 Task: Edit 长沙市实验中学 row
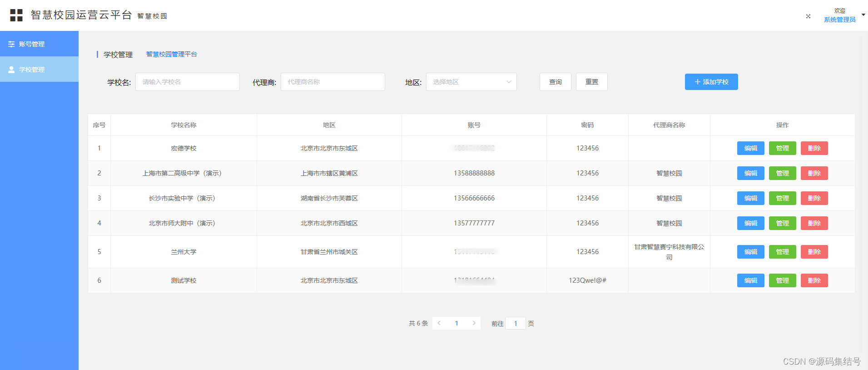coord(751,198)
